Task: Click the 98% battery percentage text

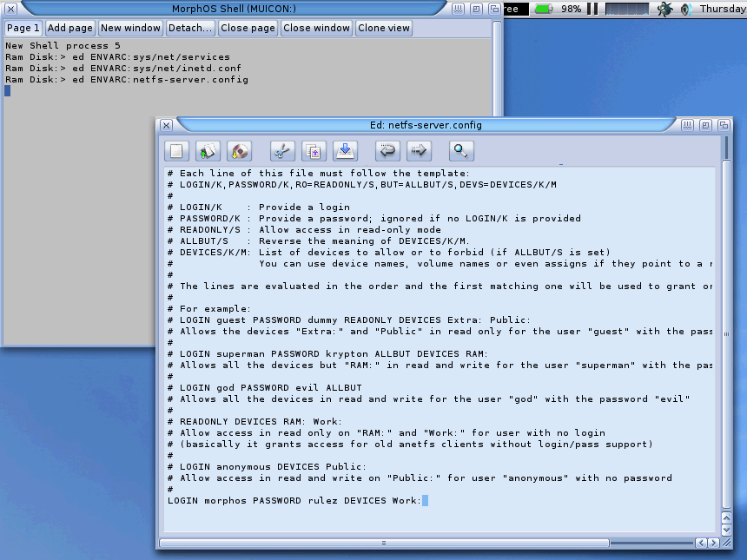Action: tap(571, 9)
